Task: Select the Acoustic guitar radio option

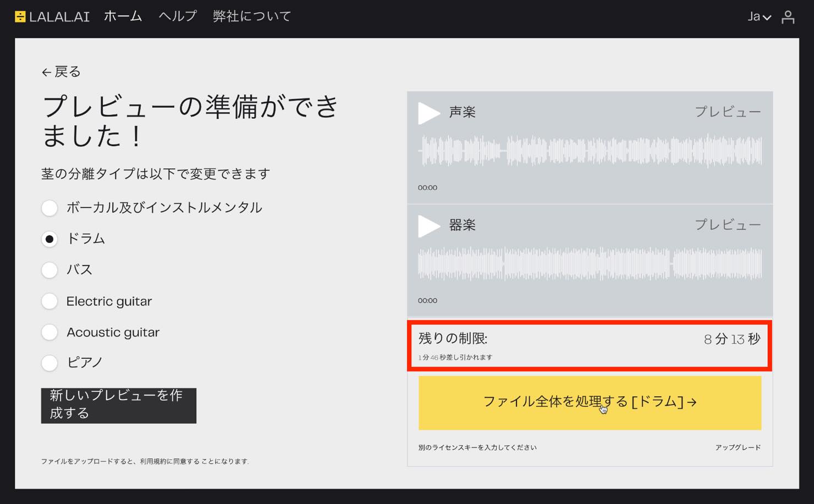Action: click(50, 332)
